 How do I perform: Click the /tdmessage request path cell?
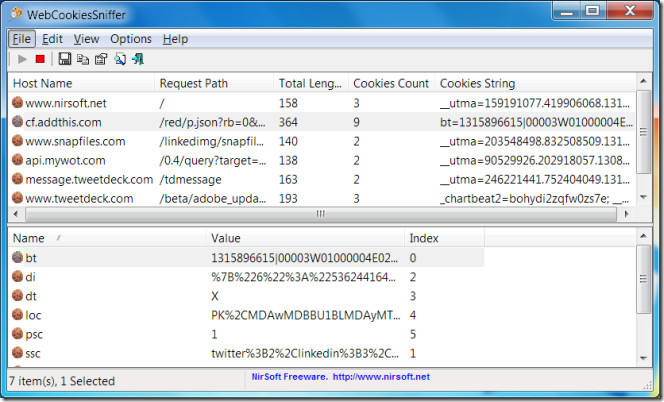(191, 180)
